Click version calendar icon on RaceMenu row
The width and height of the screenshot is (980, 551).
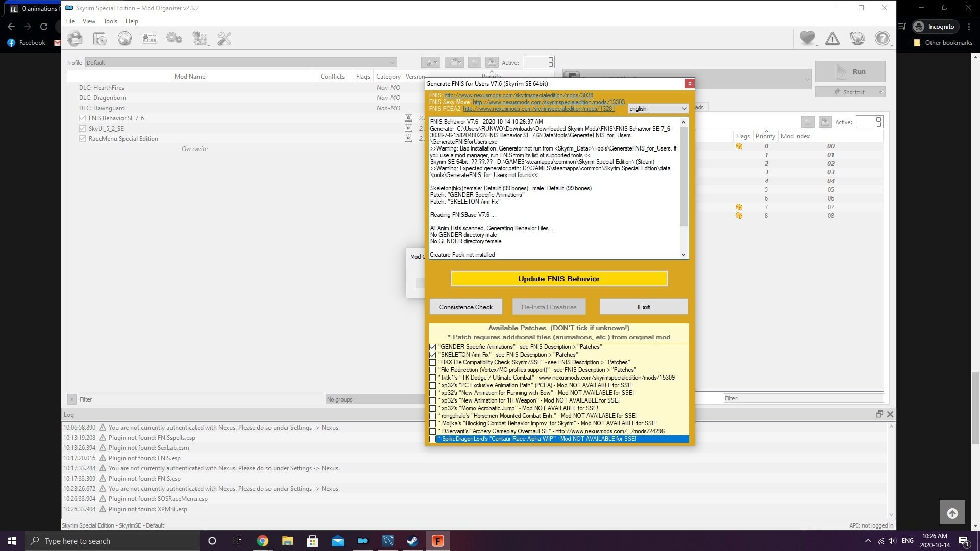pyautogui.click(x=408, y=138)
